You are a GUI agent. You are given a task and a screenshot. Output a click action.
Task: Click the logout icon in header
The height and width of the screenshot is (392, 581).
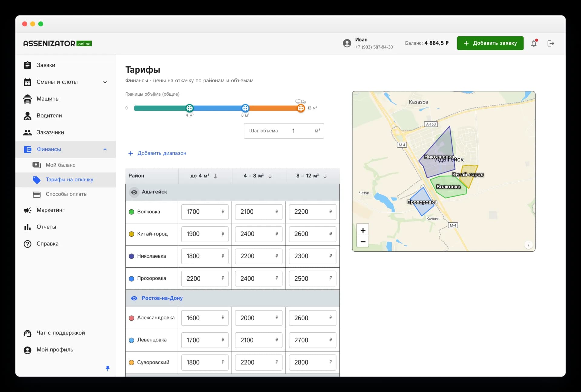tap(551, 43)
